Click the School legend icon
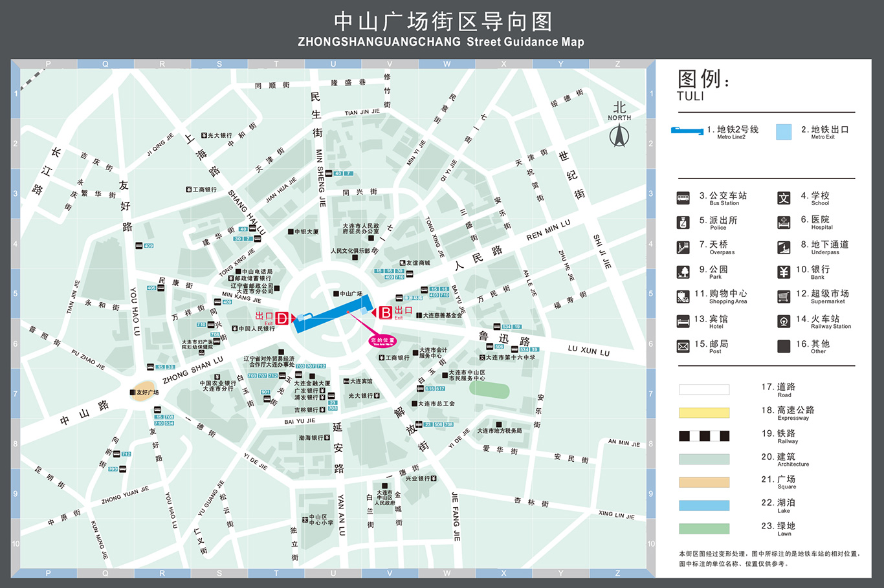The width and height of the screenshot is (884, 588). pos(783,198)
